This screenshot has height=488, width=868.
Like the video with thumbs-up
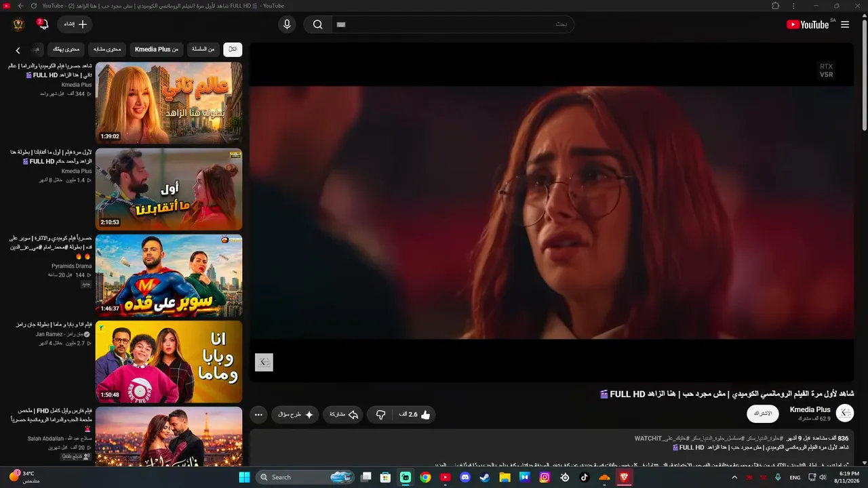click(x=415, y=414)
